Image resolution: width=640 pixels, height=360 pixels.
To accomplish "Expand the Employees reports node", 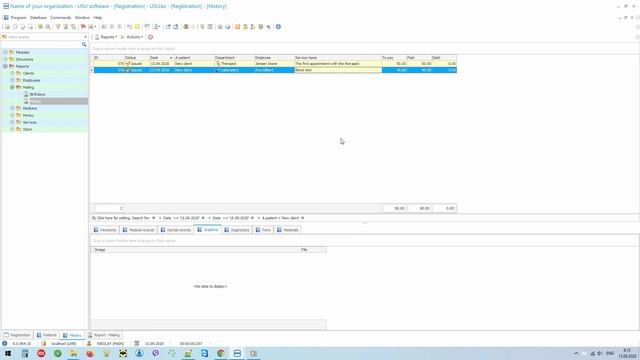I will coord(12,80).
